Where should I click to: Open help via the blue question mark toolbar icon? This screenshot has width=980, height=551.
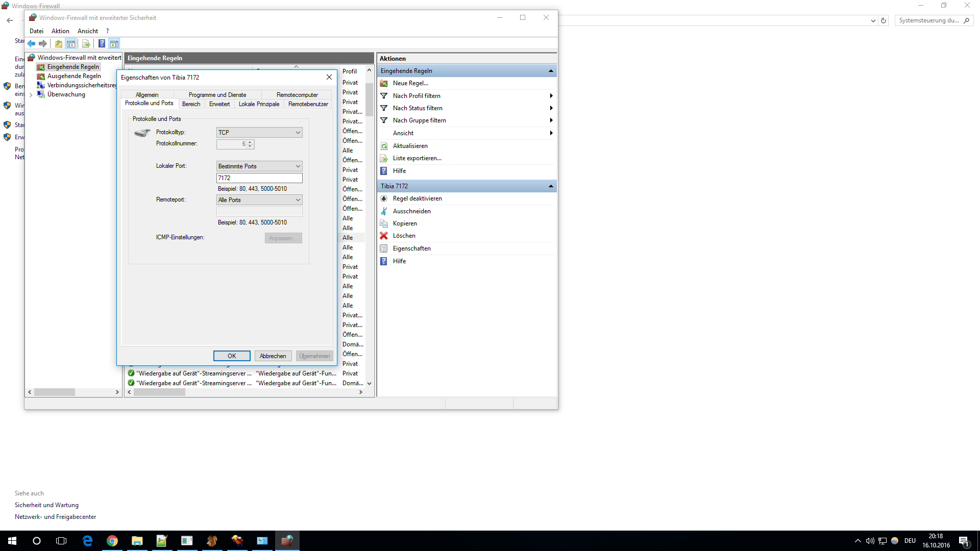(102, 44)
